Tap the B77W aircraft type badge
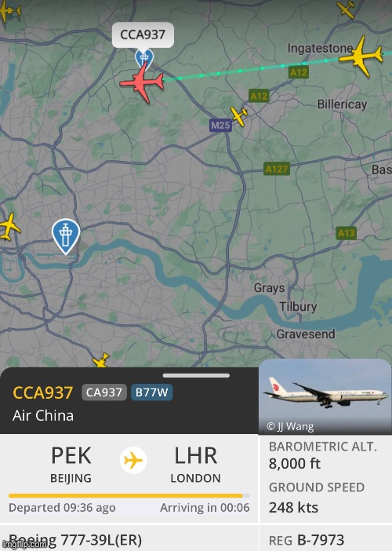 [151, 392]
